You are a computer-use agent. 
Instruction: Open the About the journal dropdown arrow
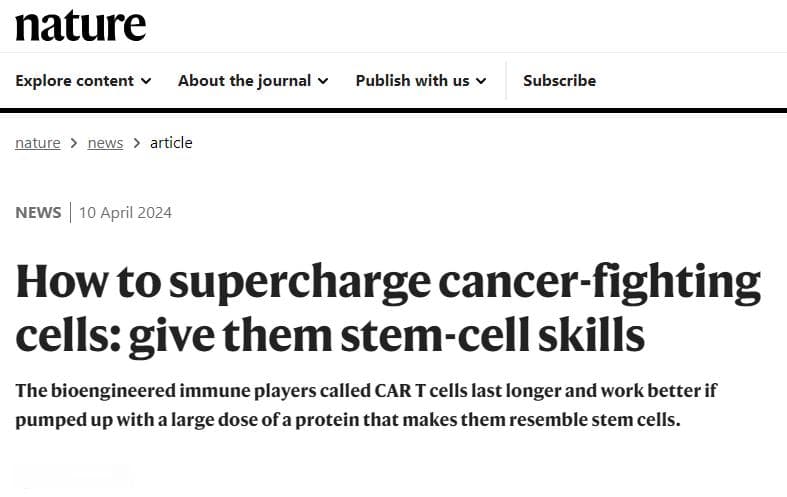point(323,81)
